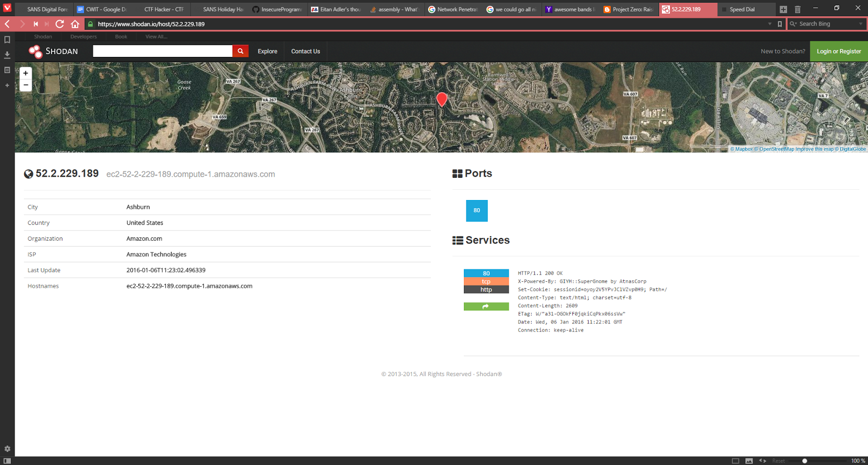The image size is (868, 465).
Task: Switch to CTF Hacker tab
Action: (161, 9)
